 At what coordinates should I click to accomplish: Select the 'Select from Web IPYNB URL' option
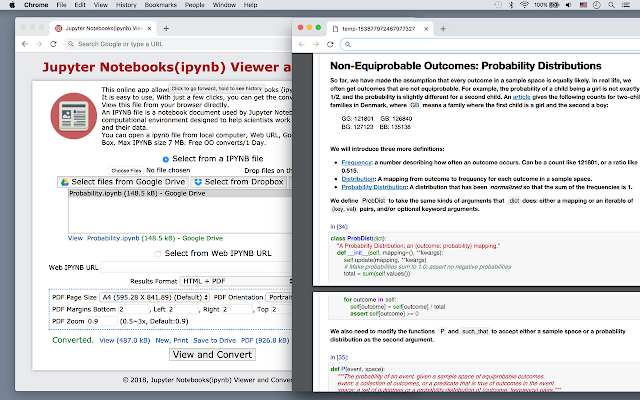coord(158,254)
